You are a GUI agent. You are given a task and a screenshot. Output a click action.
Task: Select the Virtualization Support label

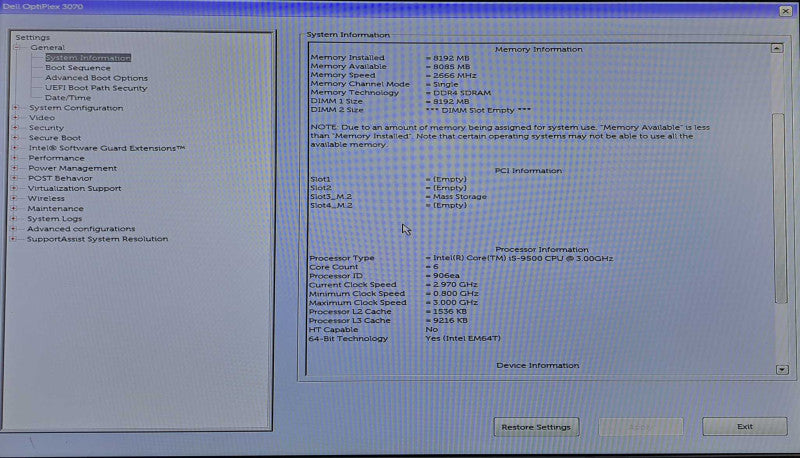pos(74,188)
